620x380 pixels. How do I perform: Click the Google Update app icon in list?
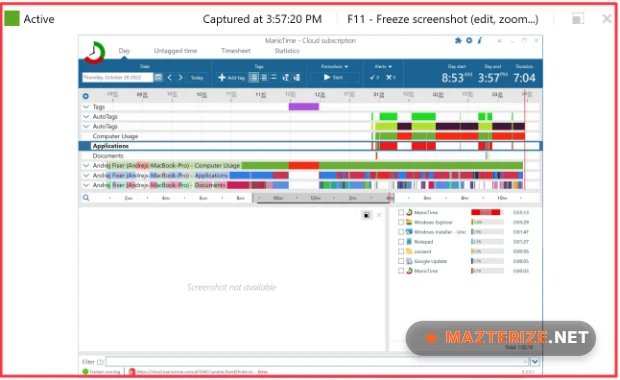point(409,261)
